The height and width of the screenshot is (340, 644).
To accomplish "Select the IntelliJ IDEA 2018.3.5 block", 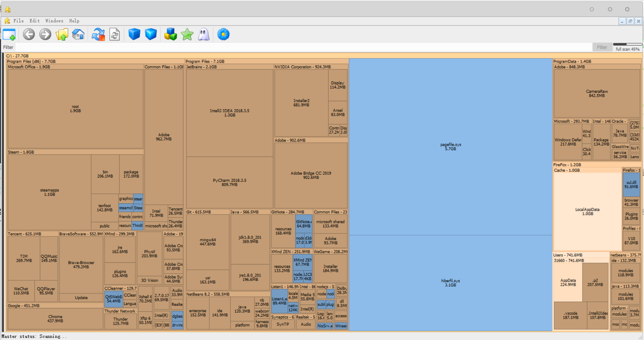I will pos(230,113).
